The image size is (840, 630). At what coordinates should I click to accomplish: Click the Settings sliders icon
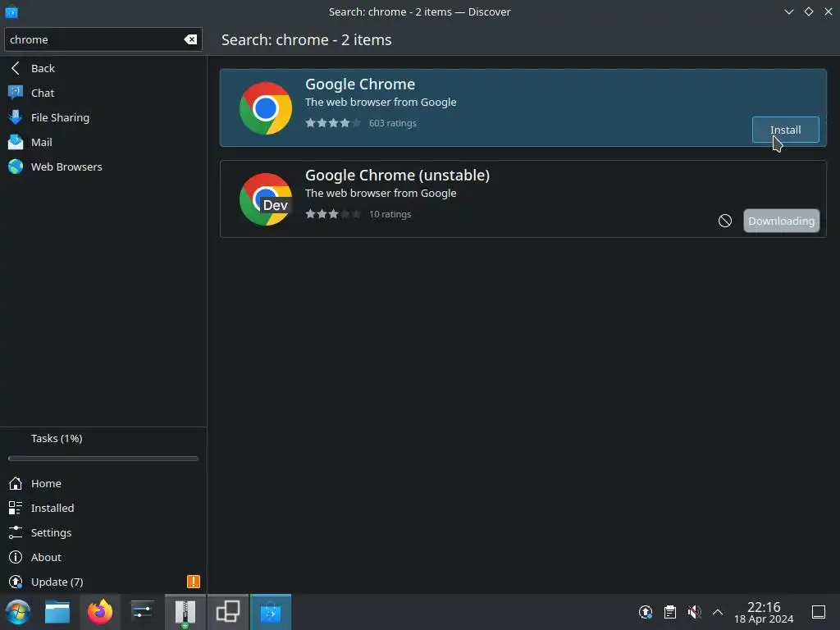(x=16, y=532)
